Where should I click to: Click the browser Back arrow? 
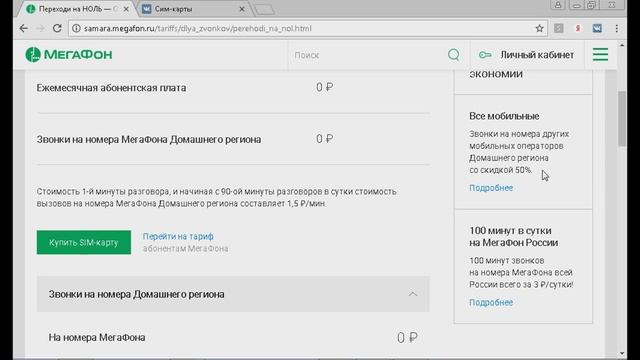click(x=24, y=28)
